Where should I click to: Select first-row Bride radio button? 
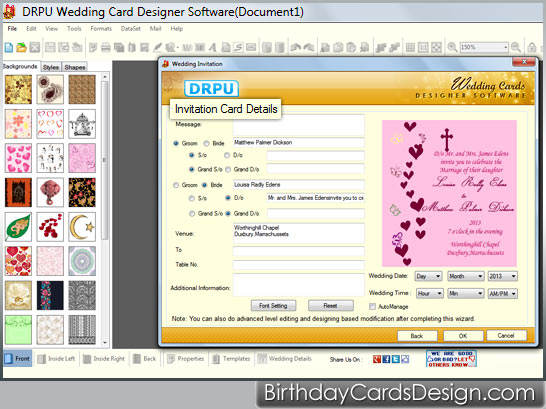(x=206, y=143)
